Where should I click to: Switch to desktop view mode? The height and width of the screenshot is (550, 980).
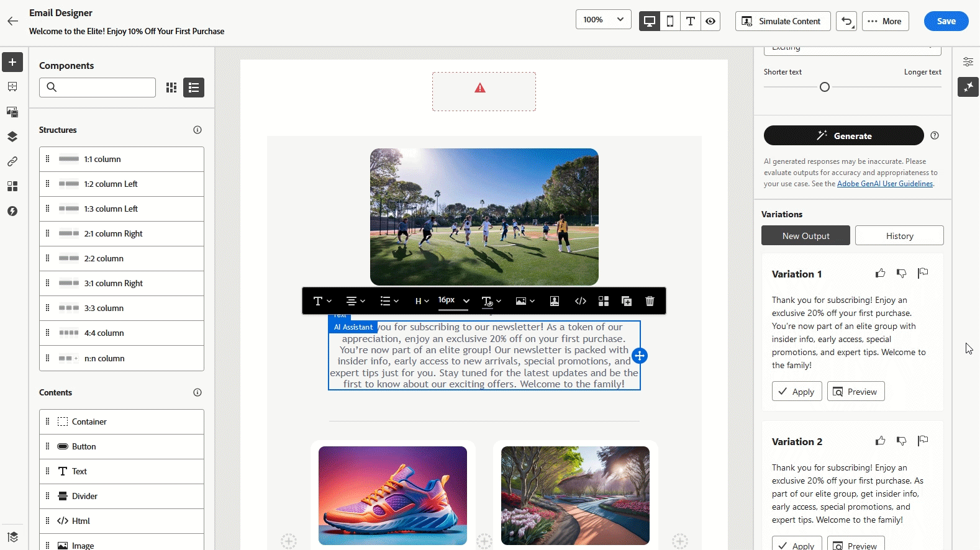pyautogui.click(x=650, y=21)
